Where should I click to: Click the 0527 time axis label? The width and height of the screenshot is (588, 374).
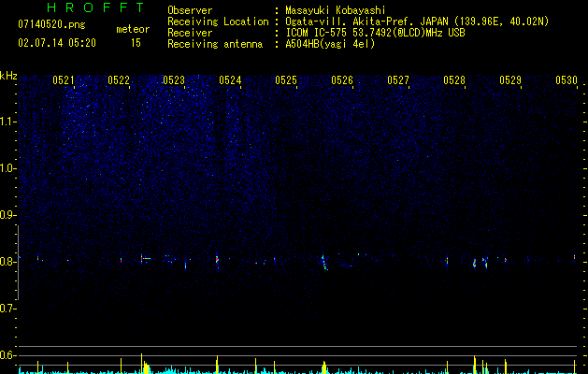point(398,80)
